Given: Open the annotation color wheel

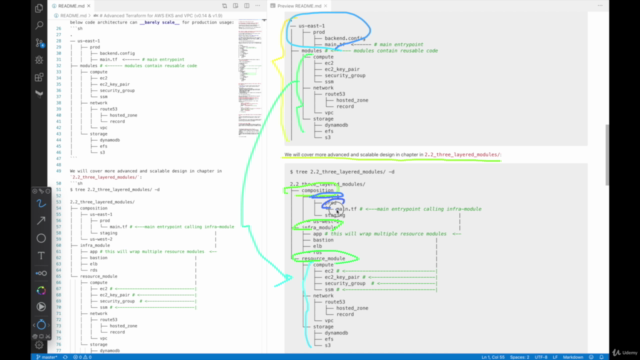Looking at the screenshot, I should pyautogui.click(x=41, y=290).
